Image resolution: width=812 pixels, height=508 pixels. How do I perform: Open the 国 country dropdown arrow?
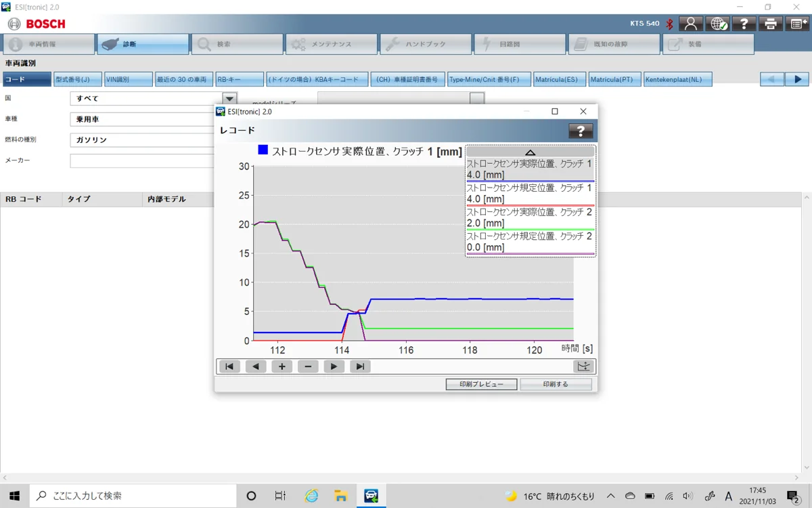click(229, 99)
